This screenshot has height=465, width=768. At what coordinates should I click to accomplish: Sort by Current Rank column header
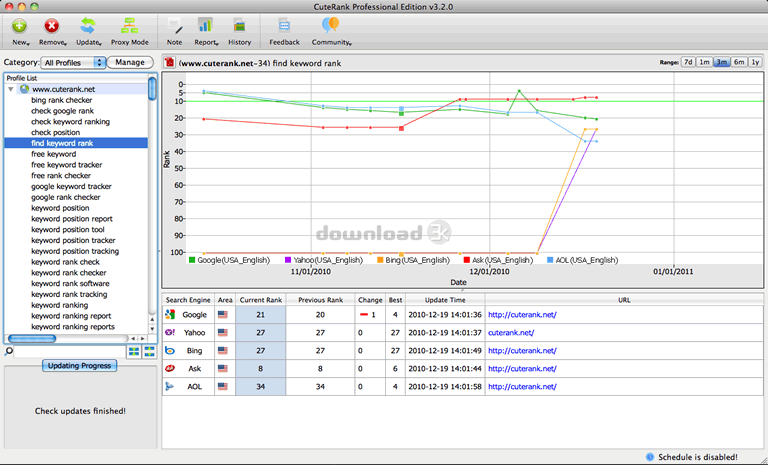tap(261, 300)
